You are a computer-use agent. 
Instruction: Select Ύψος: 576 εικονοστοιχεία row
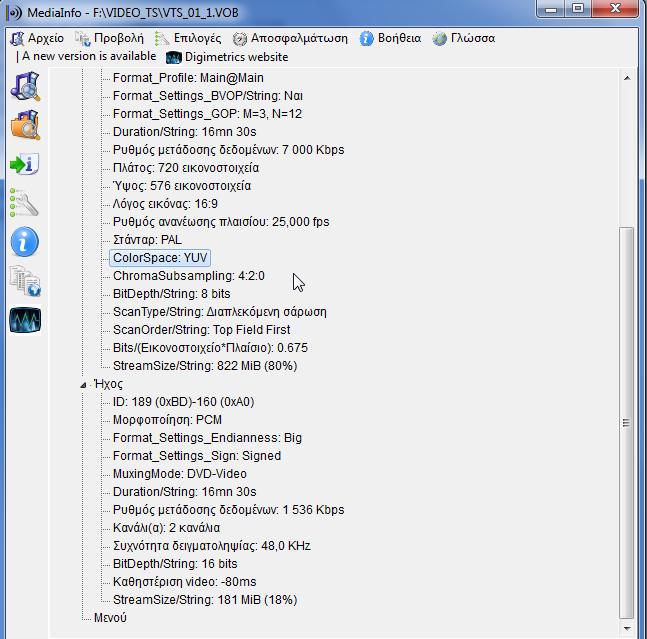182,186
